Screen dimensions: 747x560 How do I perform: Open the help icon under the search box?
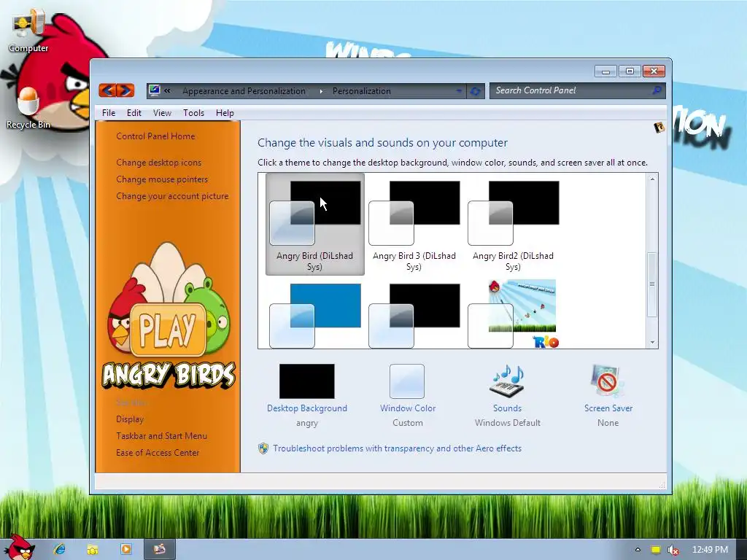click(659, 127)
